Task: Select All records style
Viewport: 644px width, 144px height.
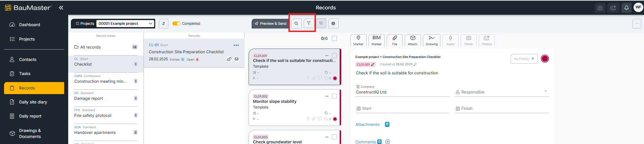Action: click(x=106, y=47)
